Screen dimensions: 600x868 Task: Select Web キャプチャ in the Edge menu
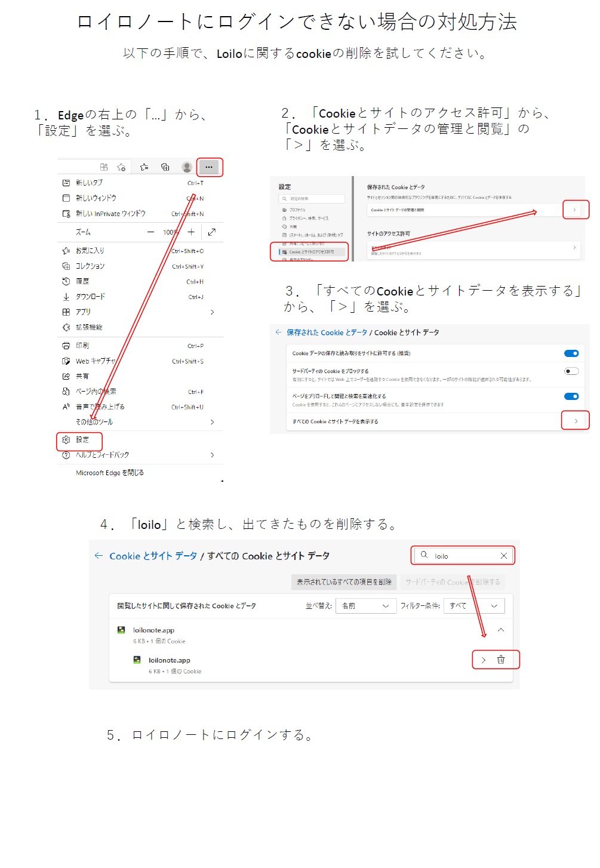click(140, 361)
